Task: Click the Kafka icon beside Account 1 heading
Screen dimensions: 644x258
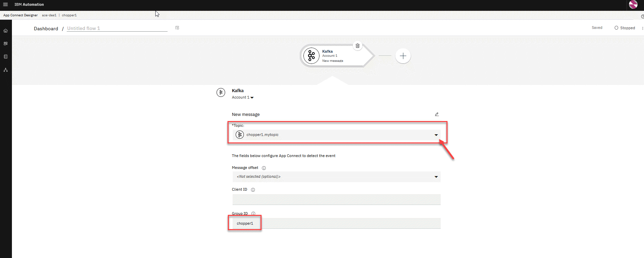Action: 221,92
